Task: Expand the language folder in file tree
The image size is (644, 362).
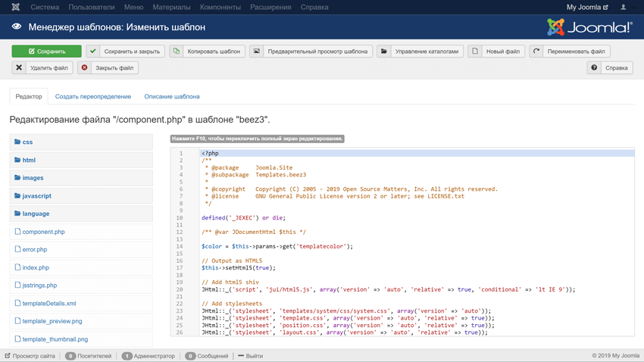Action: [x=81, y=214]
